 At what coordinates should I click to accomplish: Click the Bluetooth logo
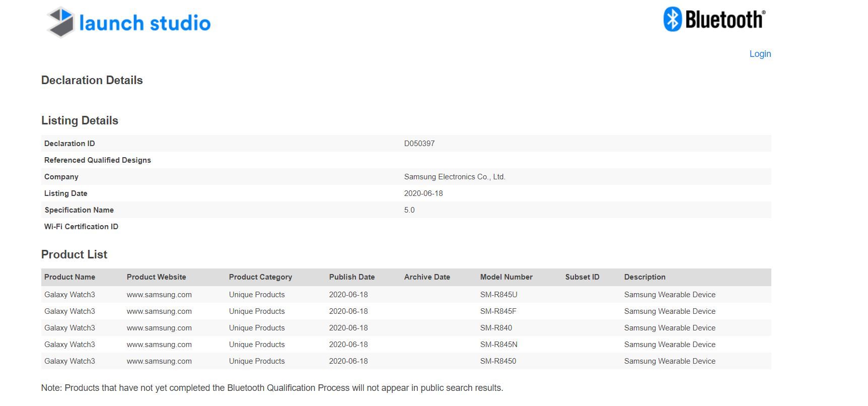[x=714, y=20]
